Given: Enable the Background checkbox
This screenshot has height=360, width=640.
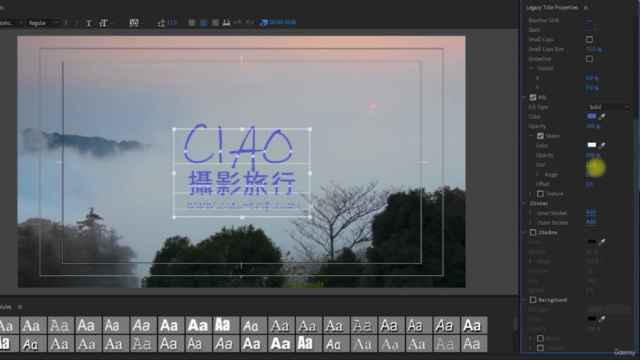Looking at the screenshot, I should point(533,300).
